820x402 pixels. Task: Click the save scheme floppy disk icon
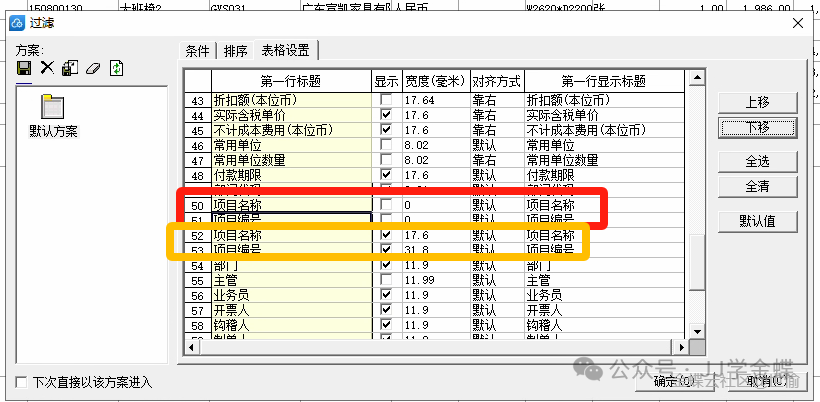click(x=25, y=68)
